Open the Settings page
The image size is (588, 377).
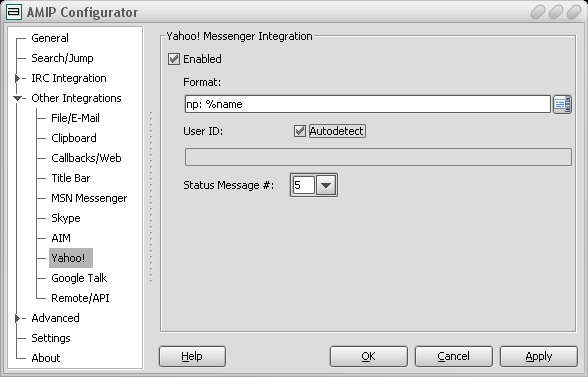coord(51,338)
